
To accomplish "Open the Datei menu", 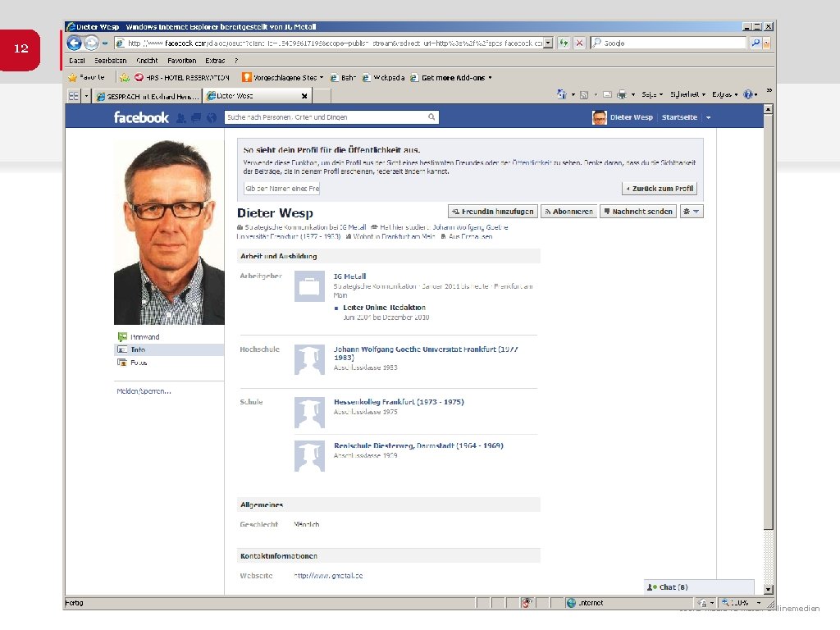I will (x=77, y=61).
